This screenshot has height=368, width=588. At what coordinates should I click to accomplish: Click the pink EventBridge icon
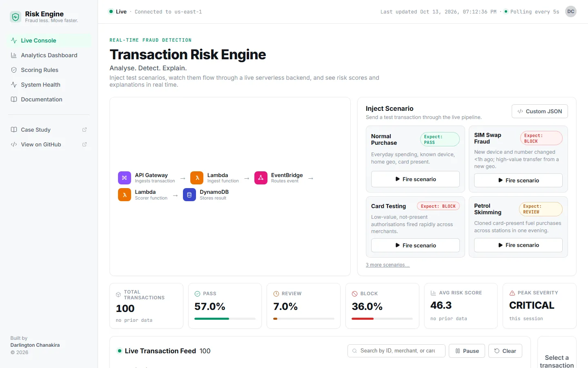pos(261,178)
